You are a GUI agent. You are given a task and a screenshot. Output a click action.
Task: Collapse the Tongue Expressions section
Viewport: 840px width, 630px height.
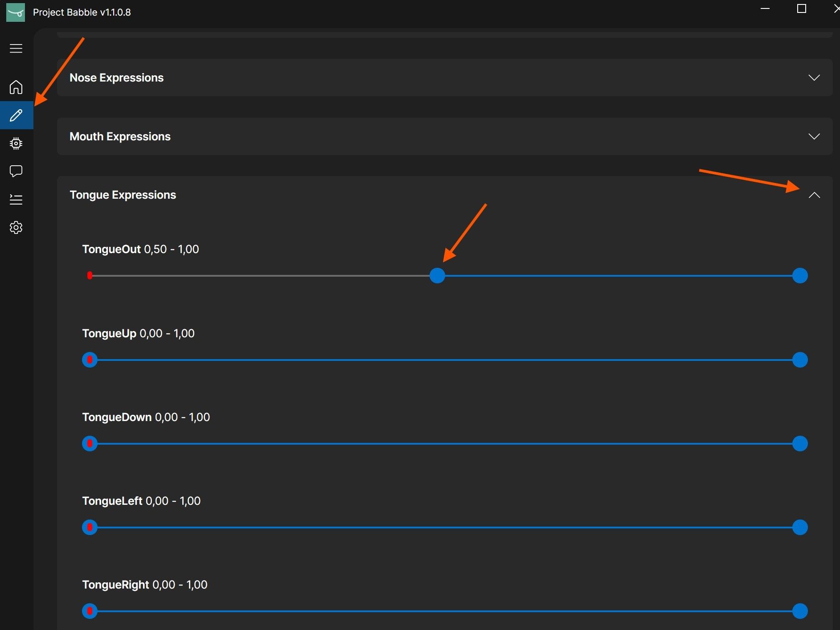(815, 195)
